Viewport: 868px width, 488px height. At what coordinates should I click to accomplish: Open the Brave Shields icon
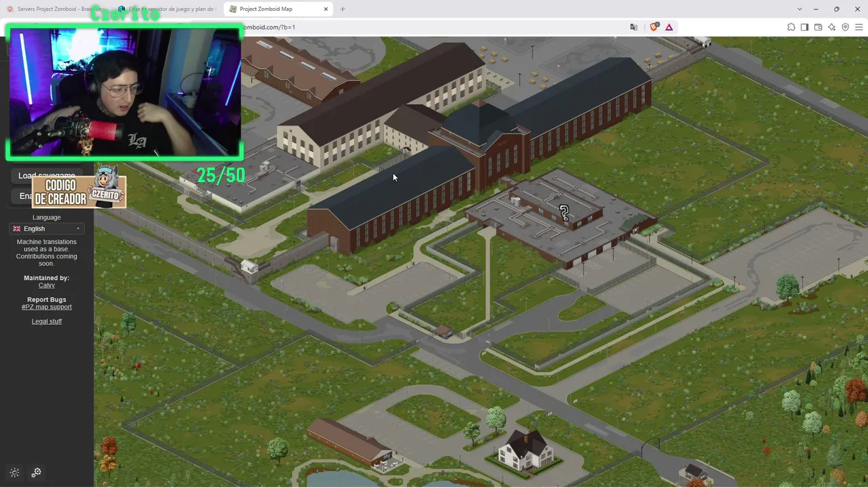pyautogui.click(x=654, y=27)
